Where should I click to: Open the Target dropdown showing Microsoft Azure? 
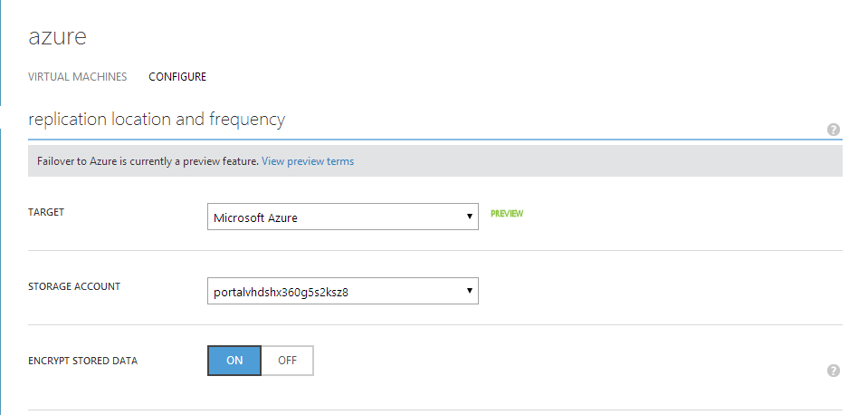335,217
